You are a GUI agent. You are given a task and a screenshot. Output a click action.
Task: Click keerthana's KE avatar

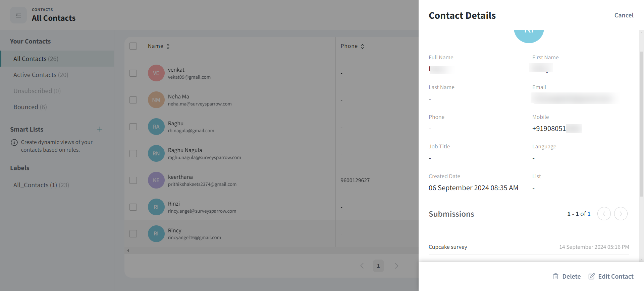[156, 180]
